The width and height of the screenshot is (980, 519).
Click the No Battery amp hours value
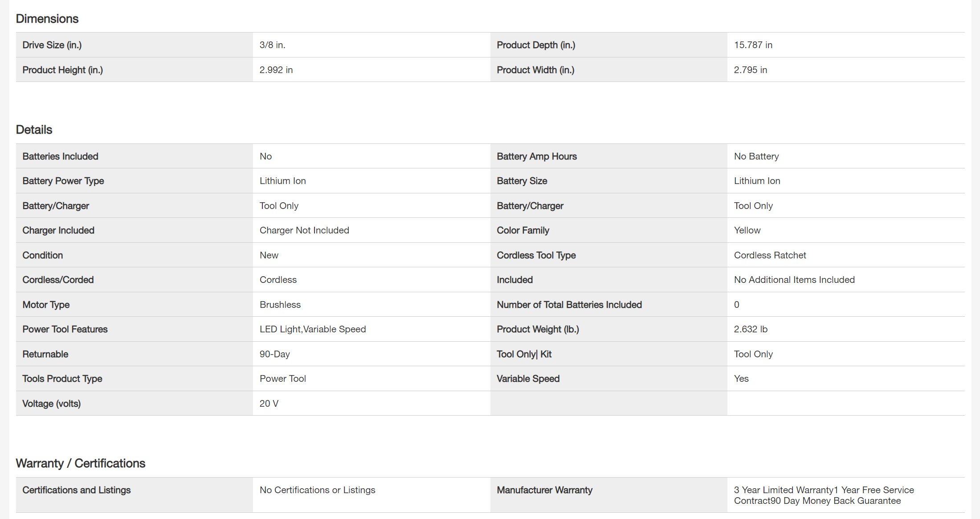[x=756, y=156]
